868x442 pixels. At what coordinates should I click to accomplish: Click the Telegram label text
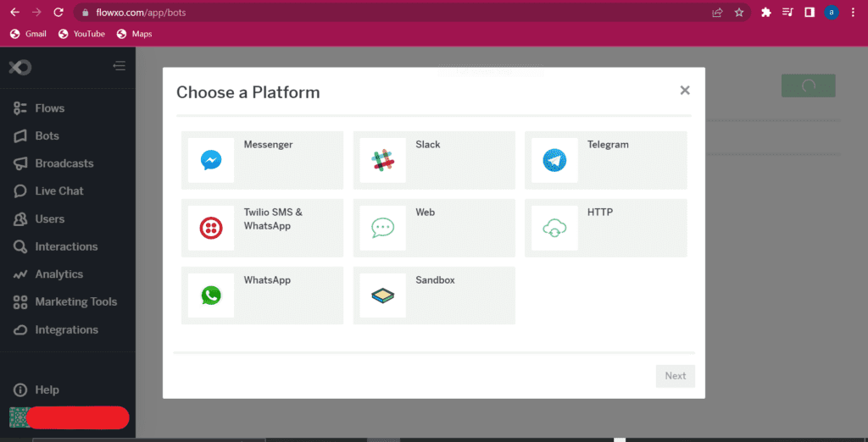coord(608,145)
